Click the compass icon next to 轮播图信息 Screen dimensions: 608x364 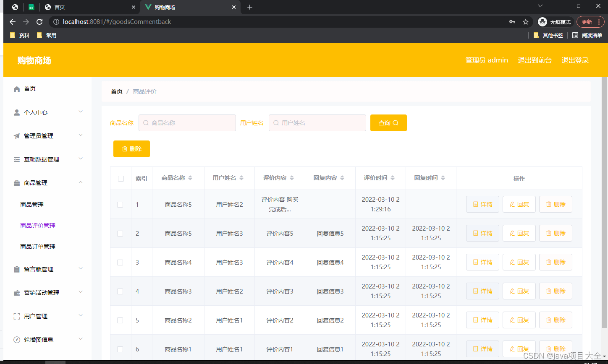tap(17, 340)
